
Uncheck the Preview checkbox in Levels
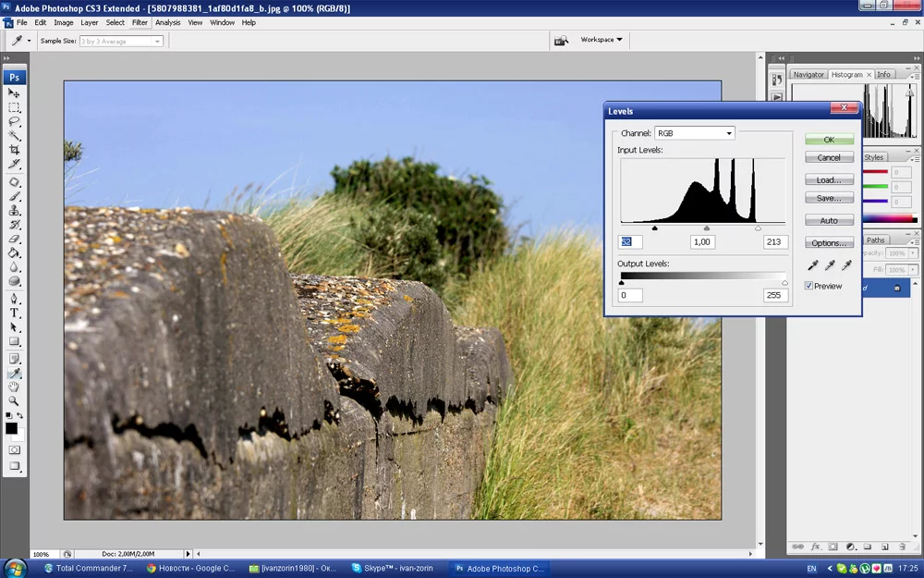tap(809, 286)
